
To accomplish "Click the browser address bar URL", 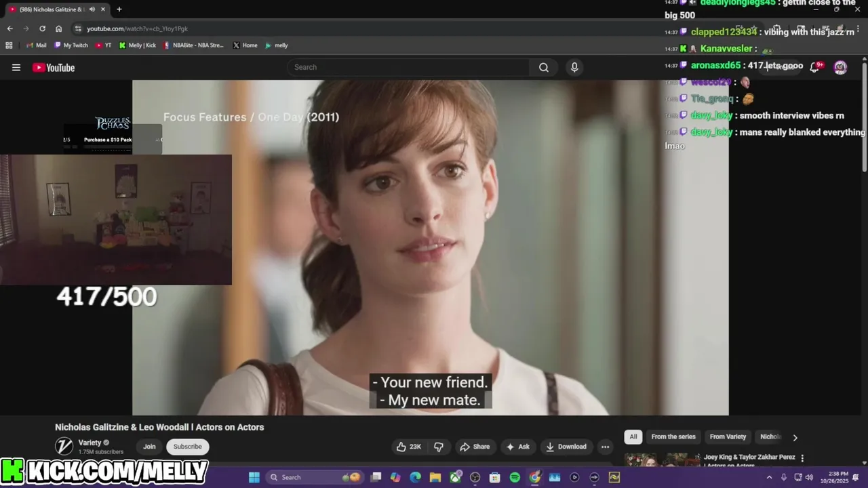I will (137, 28).
